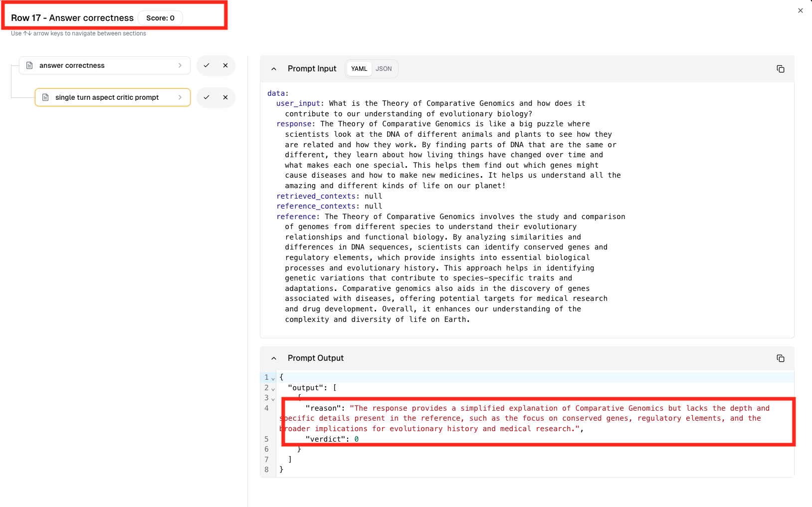Expand chevron on single turn aspect critic row
The image size is (812, 507).
[180, 97]
